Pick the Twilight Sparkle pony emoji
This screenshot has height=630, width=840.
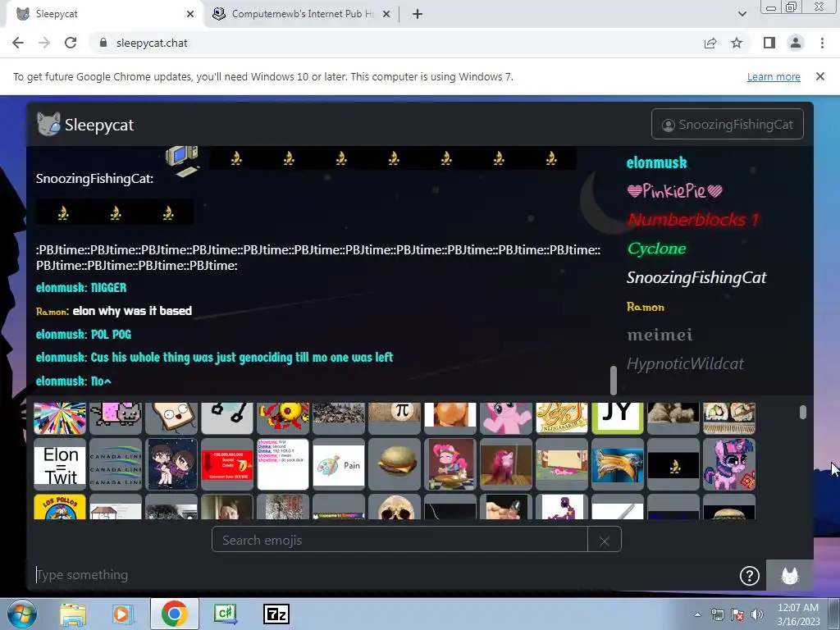click(728, 464)
